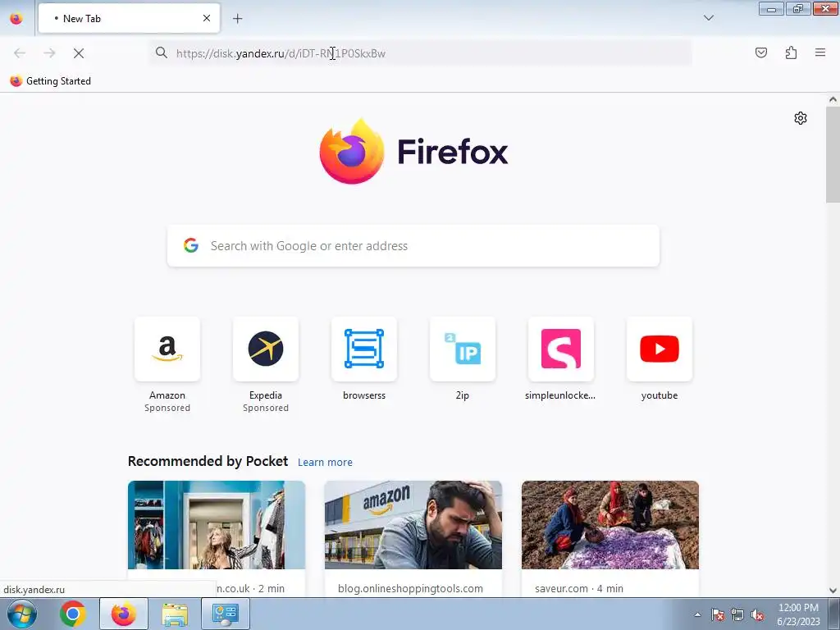This screenshot has height=630, width=840.
Task: Launch Chrome from the taskbar
Action: click(73, 614)
